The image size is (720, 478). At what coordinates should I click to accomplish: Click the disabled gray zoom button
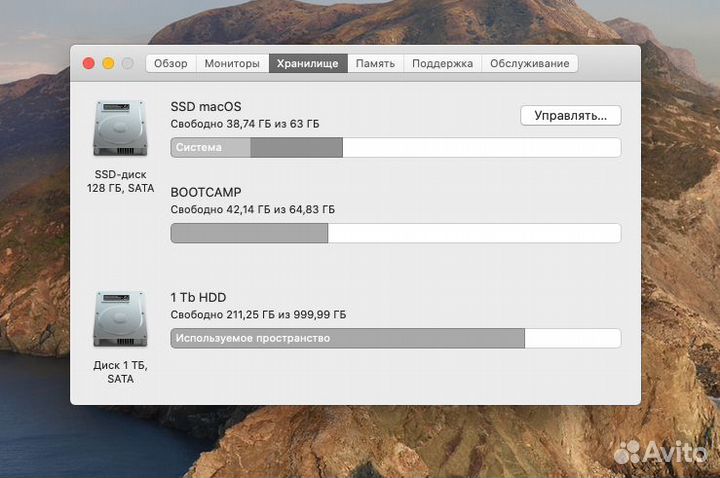128,63
